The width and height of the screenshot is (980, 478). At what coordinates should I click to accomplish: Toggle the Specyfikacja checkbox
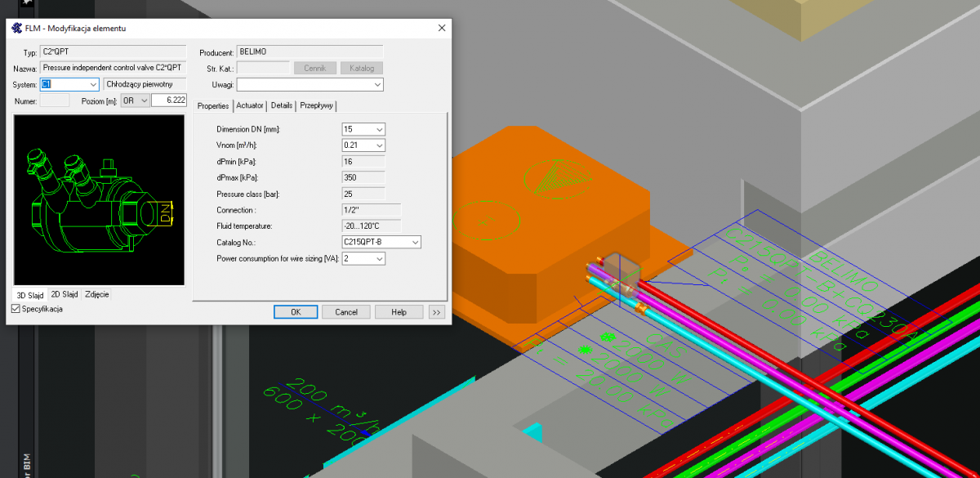[x=16, y=309]
